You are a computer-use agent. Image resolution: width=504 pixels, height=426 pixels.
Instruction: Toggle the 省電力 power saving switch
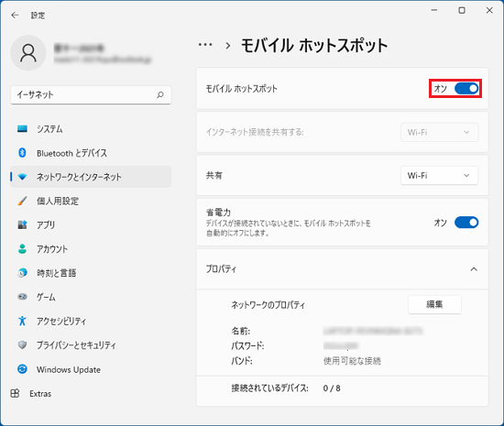pyautogui.click(x=466, y=223)
